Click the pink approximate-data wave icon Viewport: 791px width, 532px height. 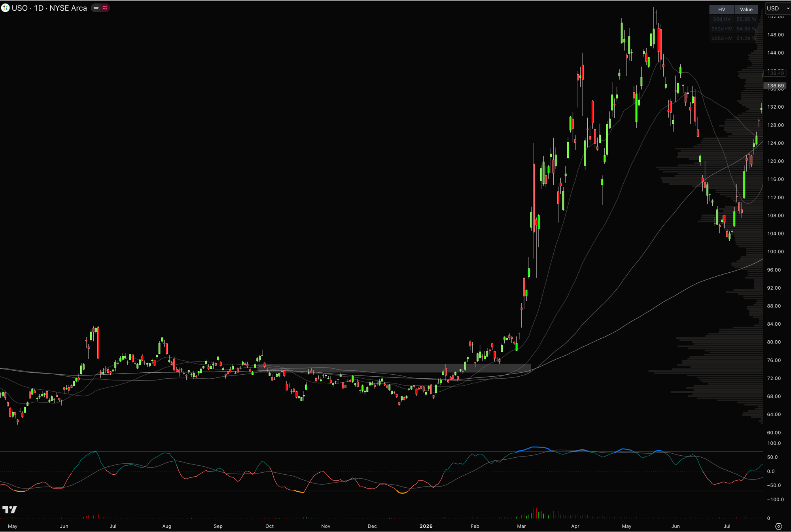(105, 8)
